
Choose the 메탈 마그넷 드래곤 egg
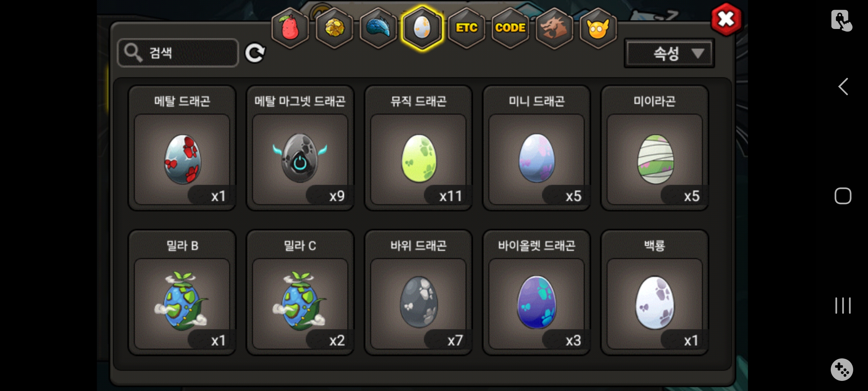pos(300,148)
